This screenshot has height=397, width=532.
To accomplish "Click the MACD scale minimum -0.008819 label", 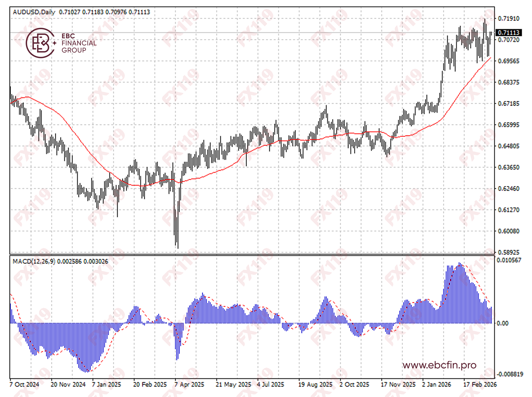I will [509, 374].
